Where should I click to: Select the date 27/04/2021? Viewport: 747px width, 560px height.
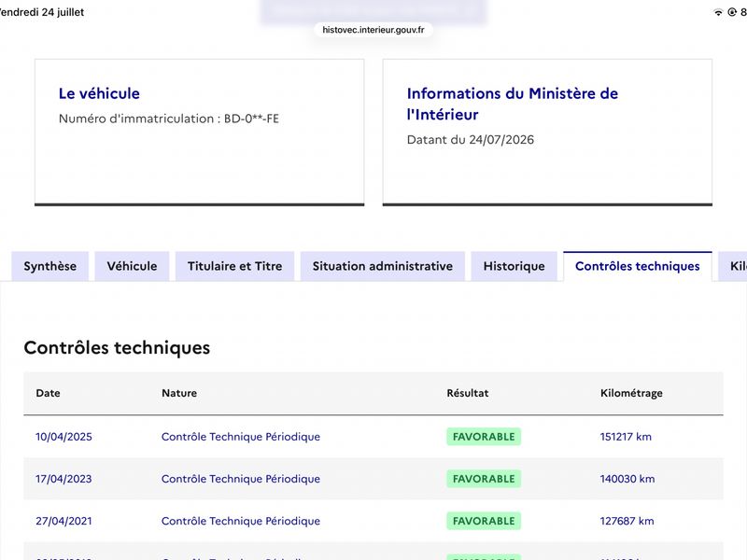[63, 521]
